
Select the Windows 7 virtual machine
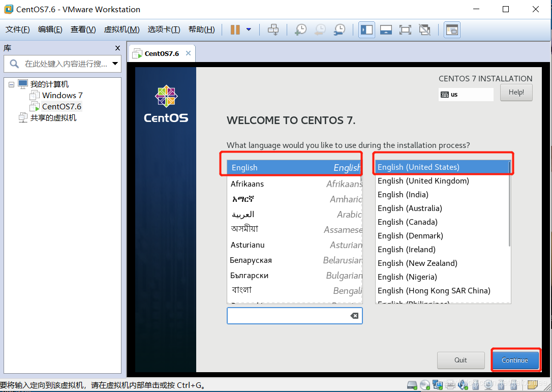tap(63, 96)
